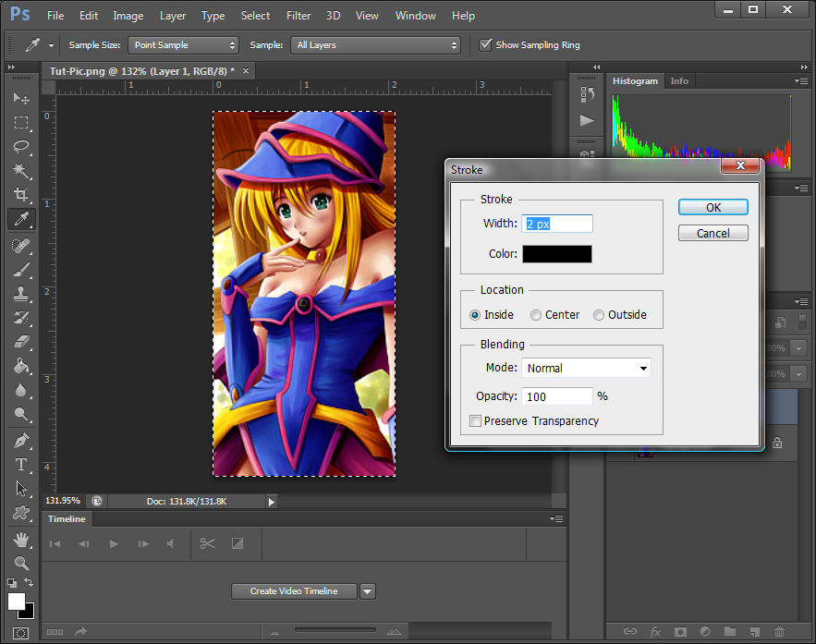Cancel the Stroke dialog

(712, 233)
